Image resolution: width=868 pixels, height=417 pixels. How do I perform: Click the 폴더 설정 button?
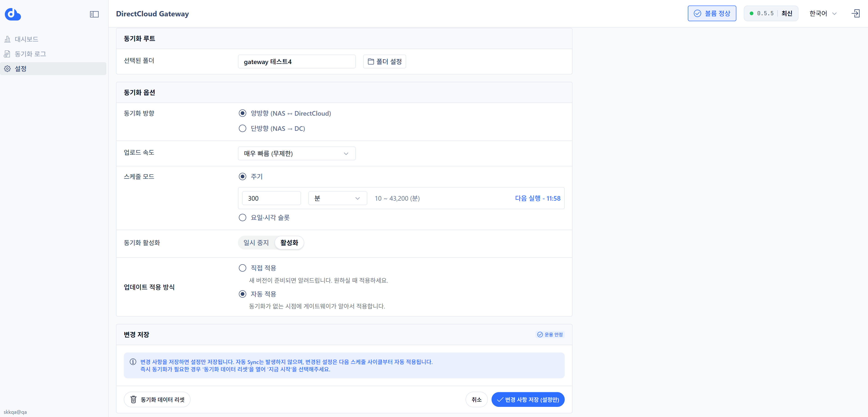(x=385, y=62)
